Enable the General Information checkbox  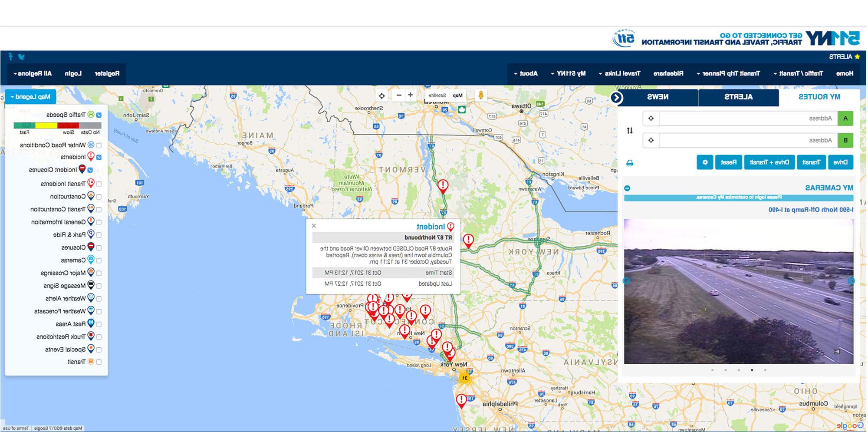[99, 222]
